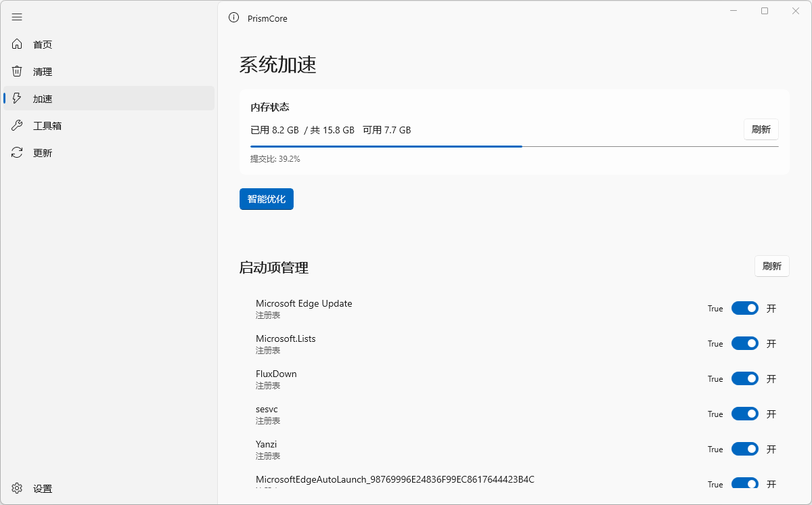Click the 启动项管理 heading

coord(274,267)
